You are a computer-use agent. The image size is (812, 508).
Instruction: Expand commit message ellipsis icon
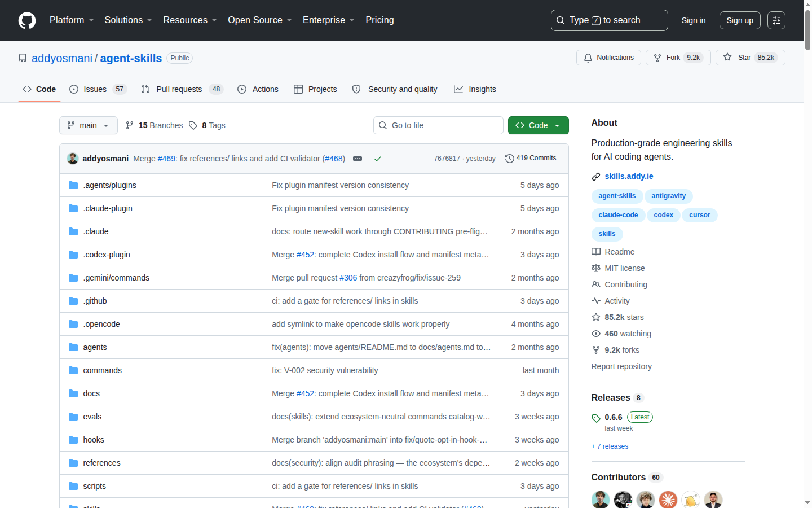(x=358, y=159)
